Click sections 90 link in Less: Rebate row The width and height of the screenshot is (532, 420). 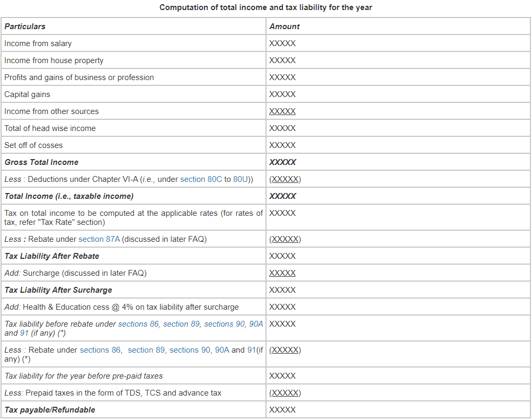click(x=190, y=350)
